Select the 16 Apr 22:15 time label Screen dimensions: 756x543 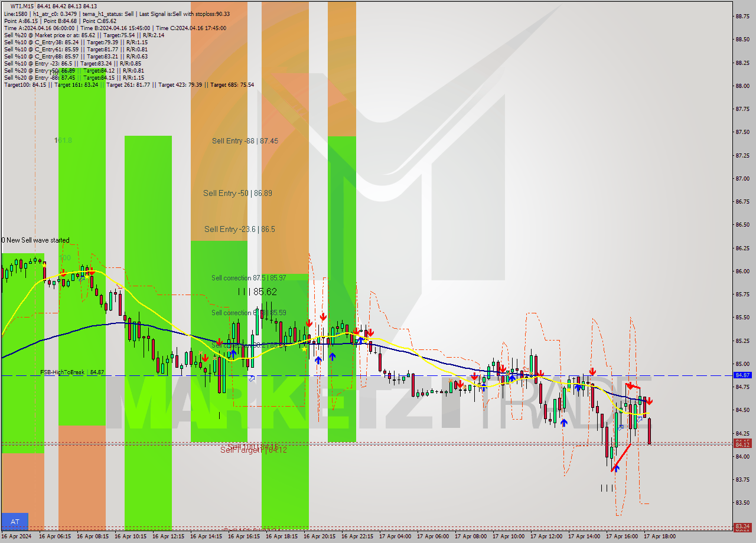pyautogui.click(x=357, y=537)
